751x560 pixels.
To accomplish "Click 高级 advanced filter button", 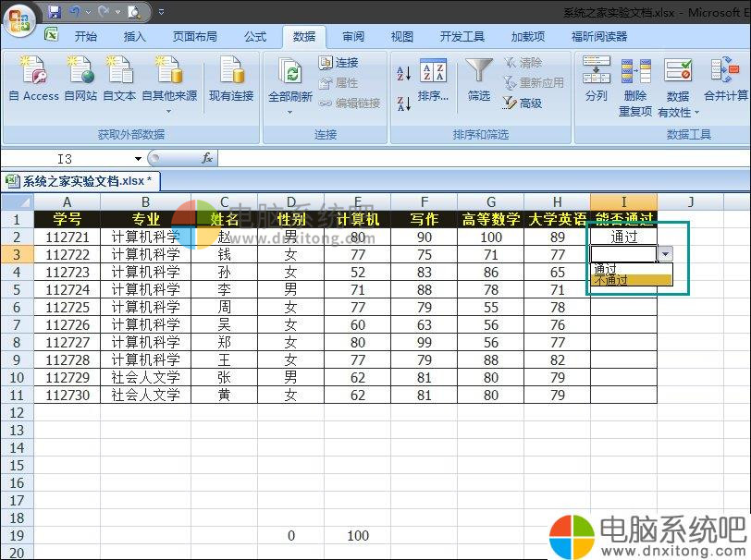I will click(x=523, y=103).
